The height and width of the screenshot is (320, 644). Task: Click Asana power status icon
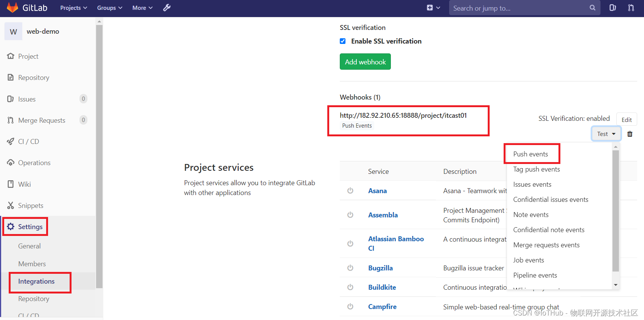(350, 190)
